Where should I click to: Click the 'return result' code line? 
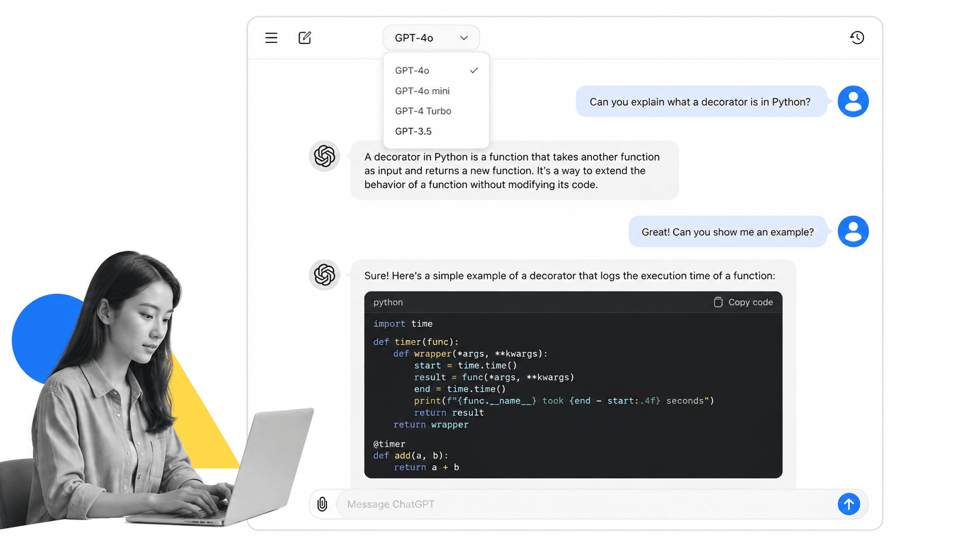click(x=449, y=412)
